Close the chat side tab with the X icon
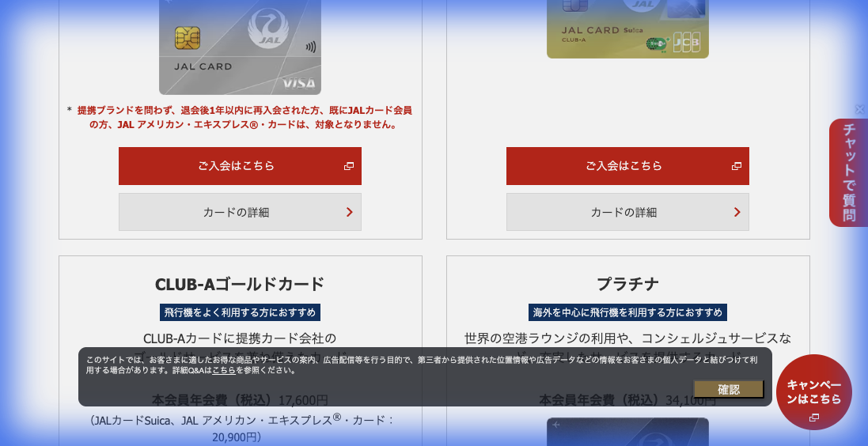Screen dimensions: 868x446 click(860, 110)
